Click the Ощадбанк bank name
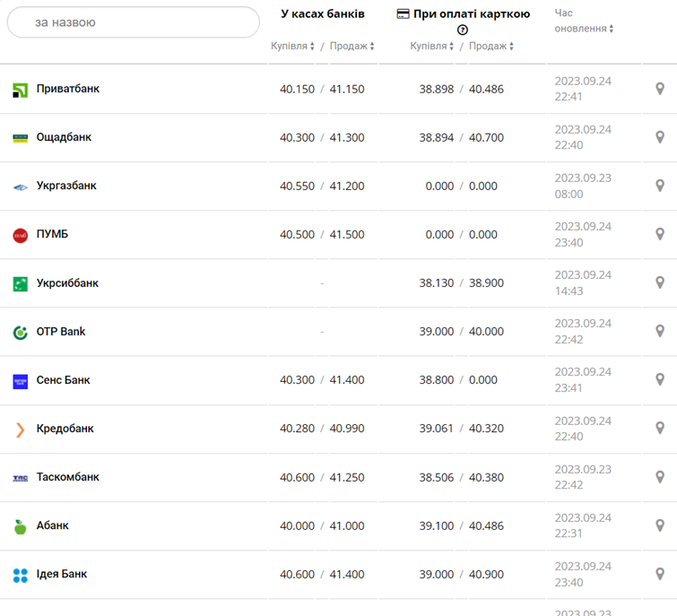 tap(64, 138)
